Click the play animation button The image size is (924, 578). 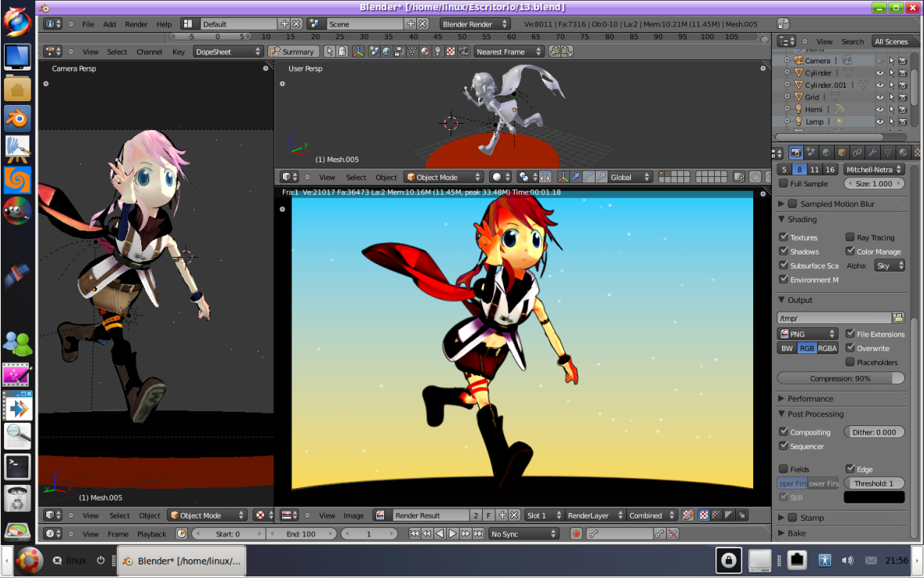452,533
